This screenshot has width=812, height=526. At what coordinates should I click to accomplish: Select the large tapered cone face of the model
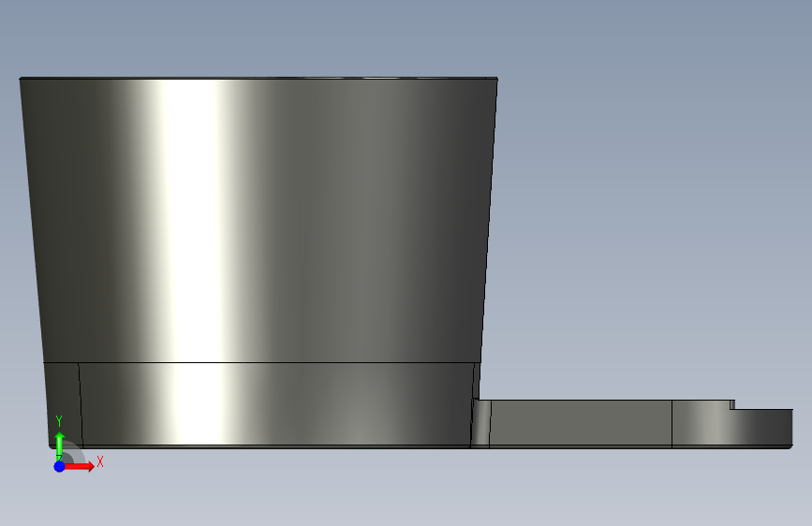(258, 221)
